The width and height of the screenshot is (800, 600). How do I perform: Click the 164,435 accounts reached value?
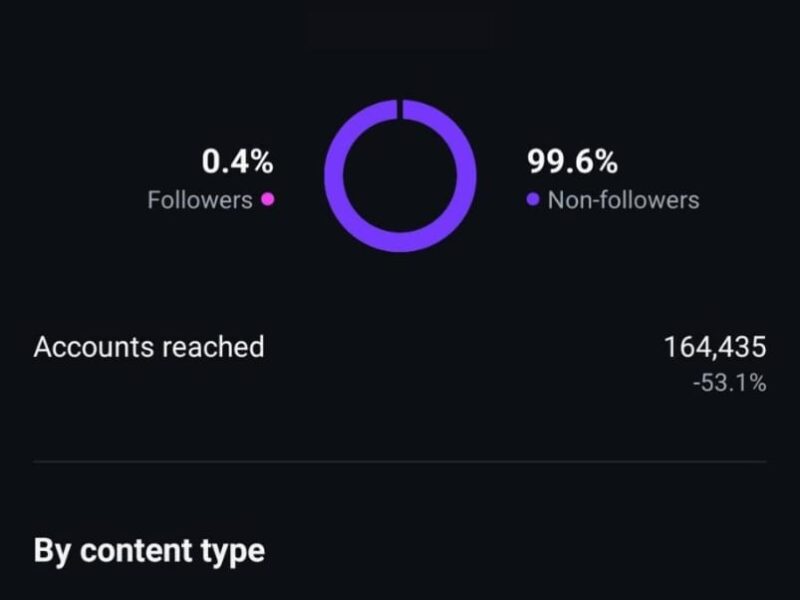tap(715, 347)
